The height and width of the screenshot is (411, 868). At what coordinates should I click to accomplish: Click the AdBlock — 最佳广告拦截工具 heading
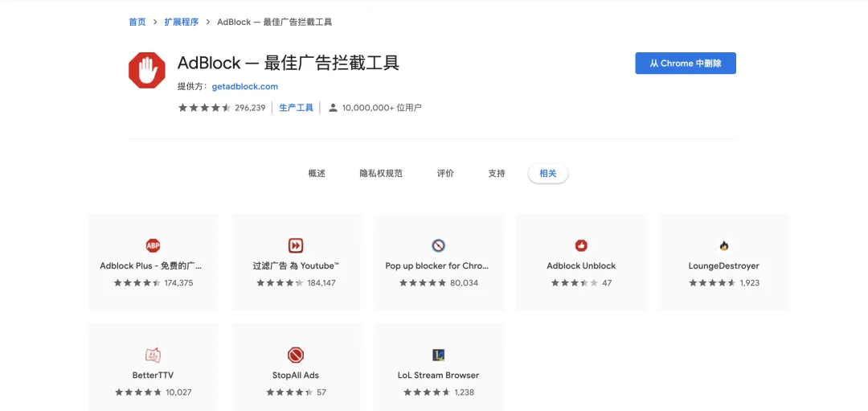tap(289, 64)
